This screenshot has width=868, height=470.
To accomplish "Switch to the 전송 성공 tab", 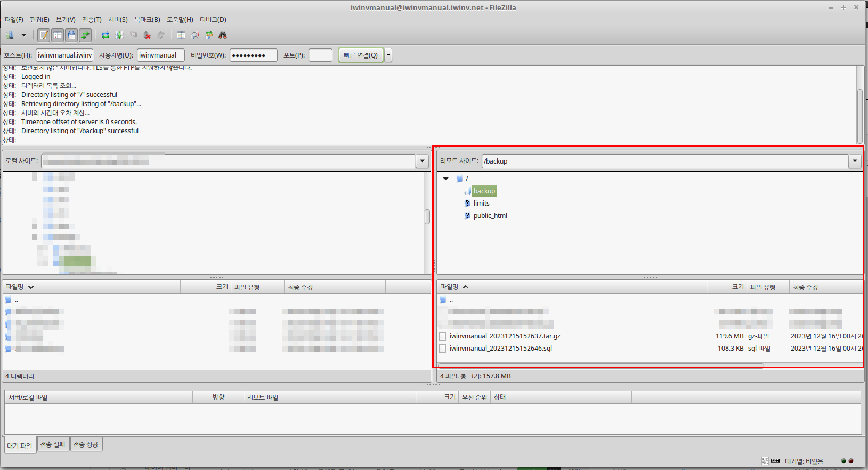I will tap(86, 444).
